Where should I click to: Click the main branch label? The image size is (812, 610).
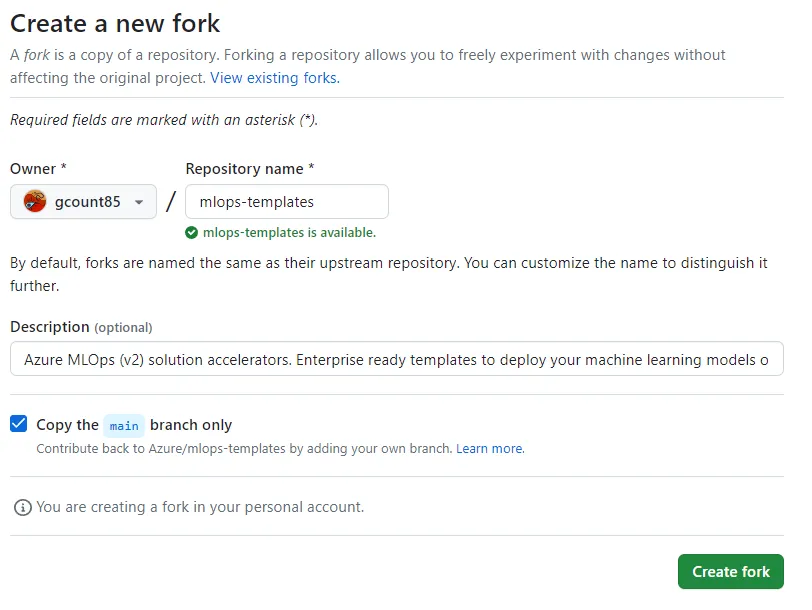124,426
